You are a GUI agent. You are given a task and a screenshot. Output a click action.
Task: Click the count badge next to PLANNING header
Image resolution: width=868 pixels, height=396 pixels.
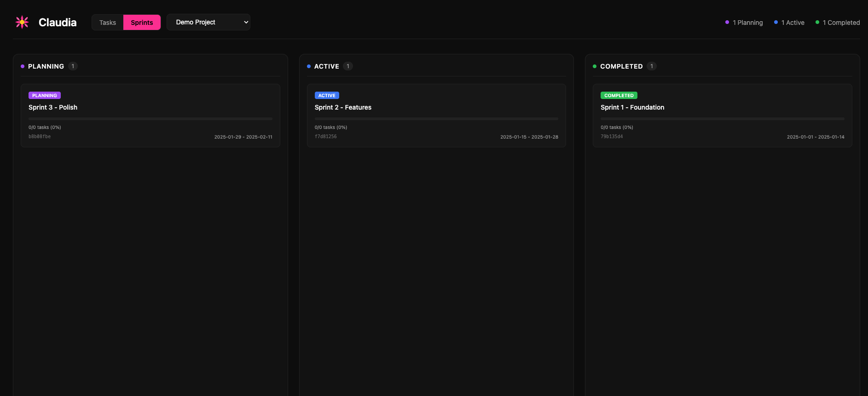click(73, 66)
